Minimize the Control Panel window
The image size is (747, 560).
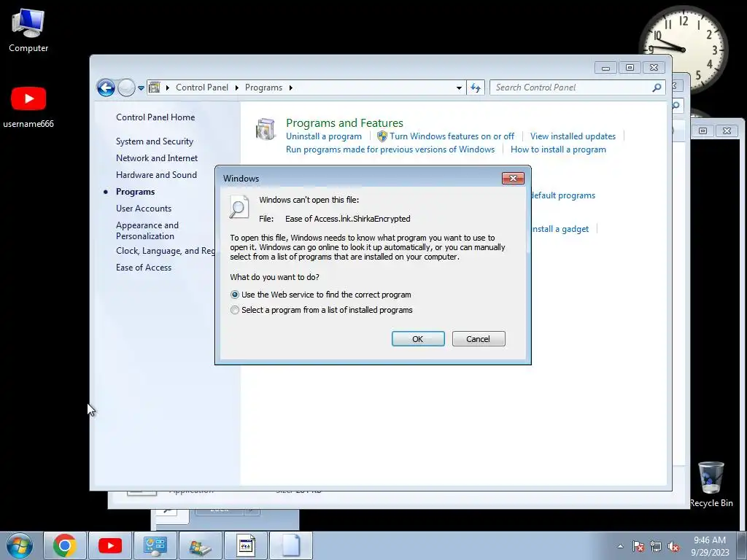tap(605, 68)
